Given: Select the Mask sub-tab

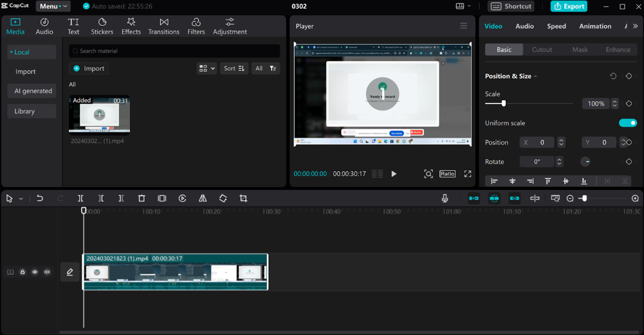Looking at the screenshot, I should point(580,50).
